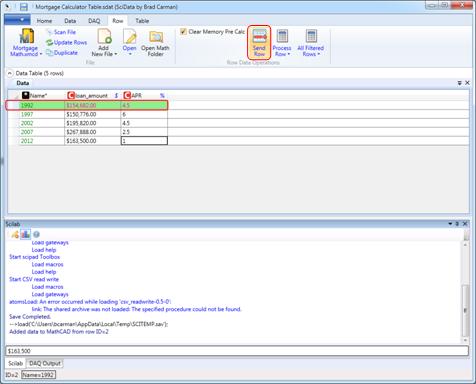Open the Math Folder
This screenshot has width=476, height=384.
pyautogui.click(x=155, y=43)
